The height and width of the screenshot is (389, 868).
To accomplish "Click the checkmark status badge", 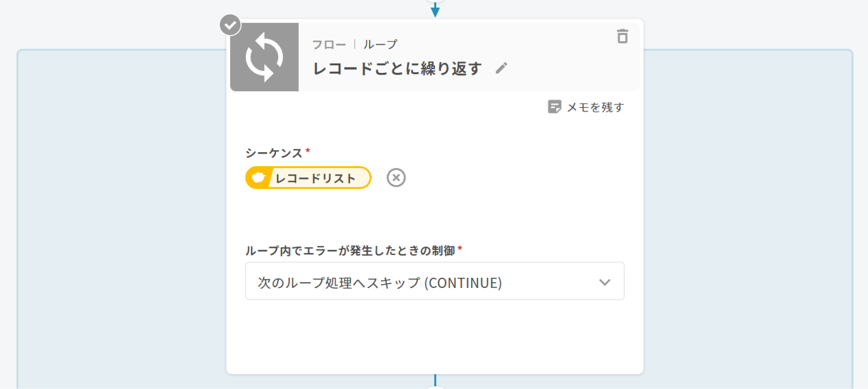I will 230,25.
